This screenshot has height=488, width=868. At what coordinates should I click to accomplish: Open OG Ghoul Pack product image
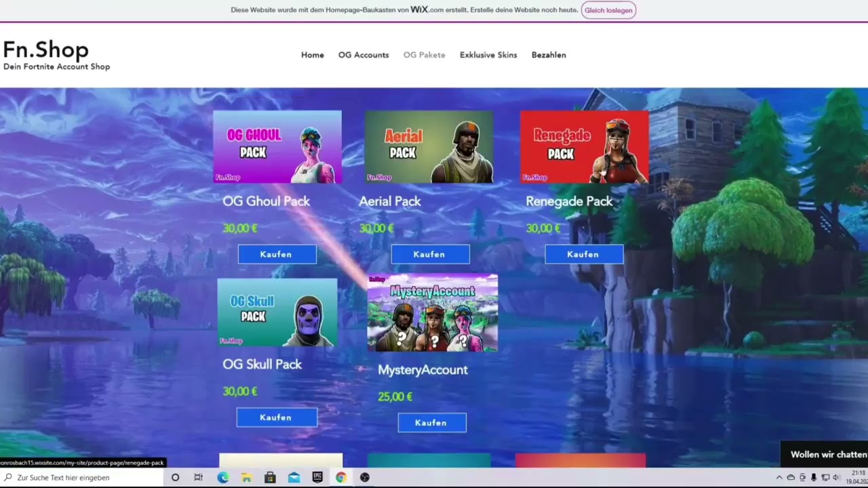pos(277,146)
